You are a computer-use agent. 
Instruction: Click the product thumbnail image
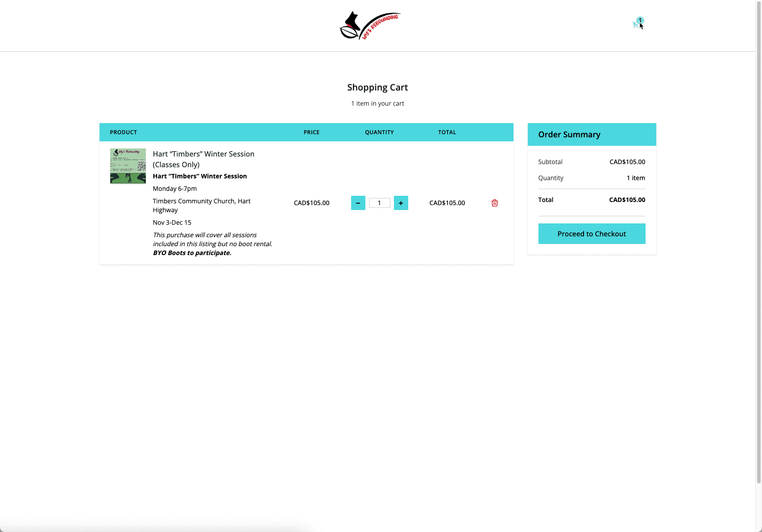point(128,166)
